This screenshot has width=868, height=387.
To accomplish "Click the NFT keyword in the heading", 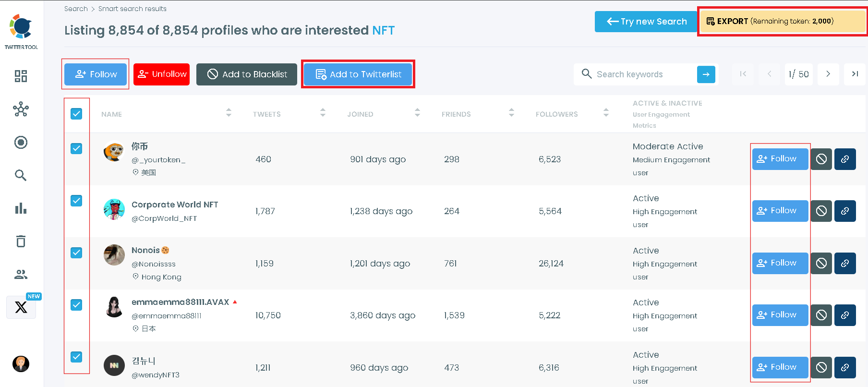I will pyautogui.click(x=384, y=30).
